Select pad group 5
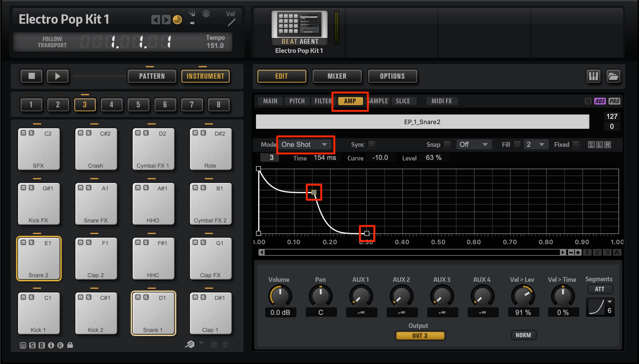The image size is (639, 364). pos(138,105)
